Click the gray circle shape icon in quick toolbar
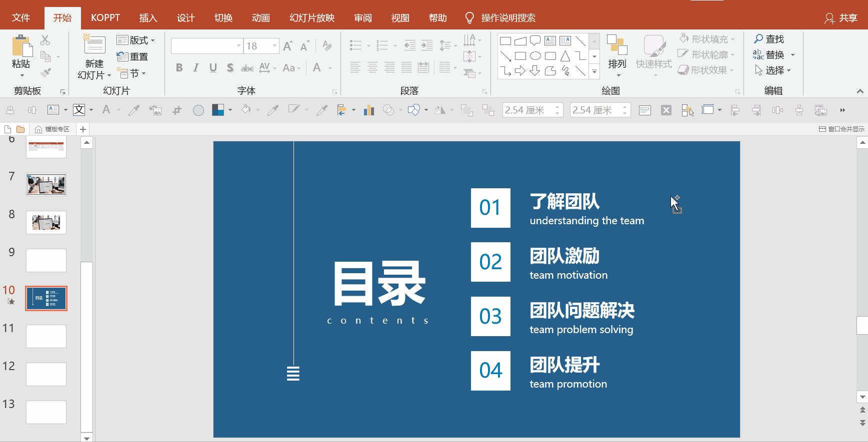 pos(198,110)
